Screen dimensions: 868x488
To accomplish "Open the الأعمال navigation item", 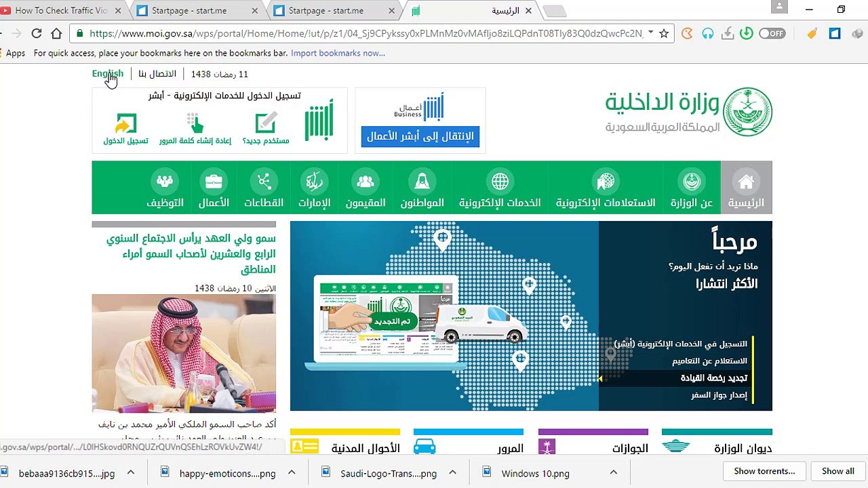I will click(x=214, y=188).
